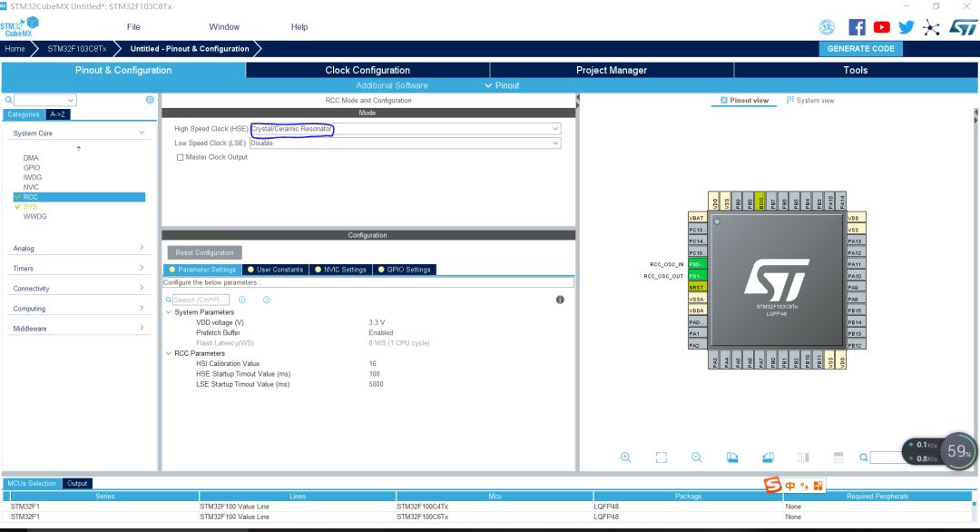Expand the Computing category

pyautogui.click(x=142, y=308)
